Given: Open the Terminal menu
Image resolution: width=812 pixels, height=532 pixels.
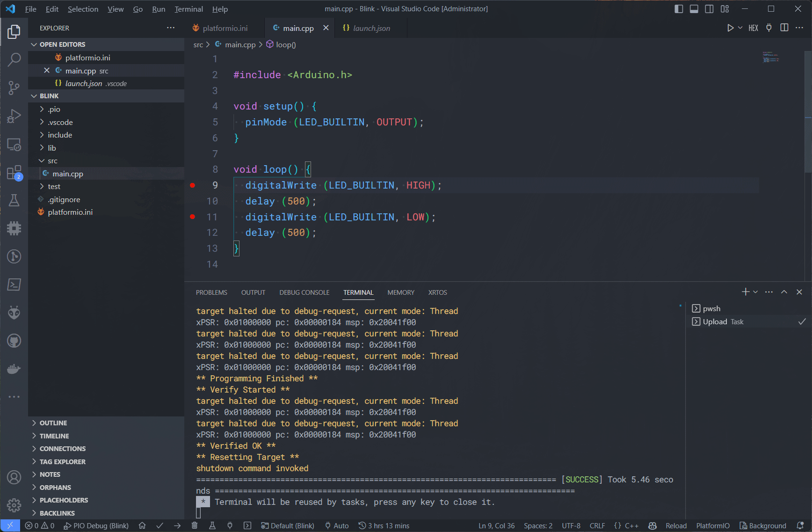Looking at the screenshot, I should coord(188,9).
